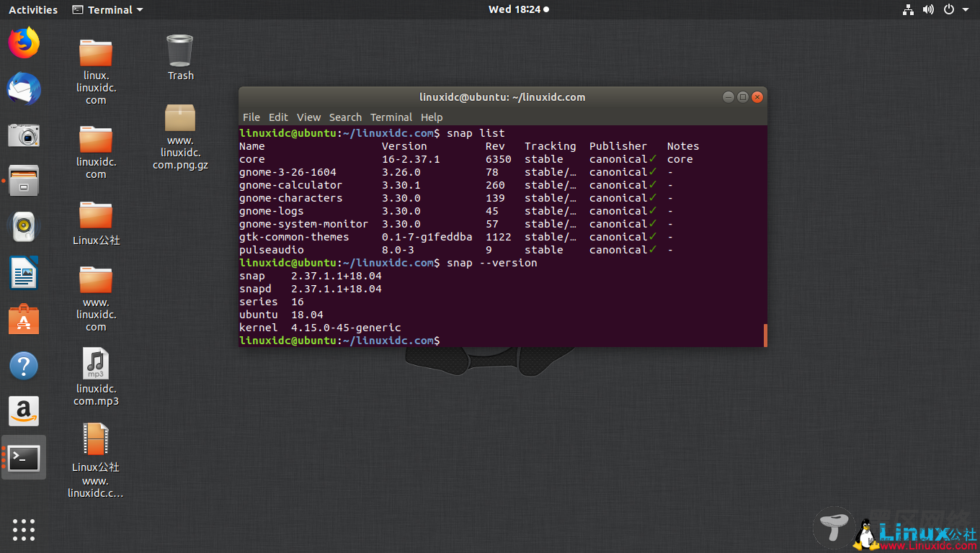The height and width of the screenshot is (553, 980).
Task: Open the Files manager in the dock
Action: (x=24, y=181)
